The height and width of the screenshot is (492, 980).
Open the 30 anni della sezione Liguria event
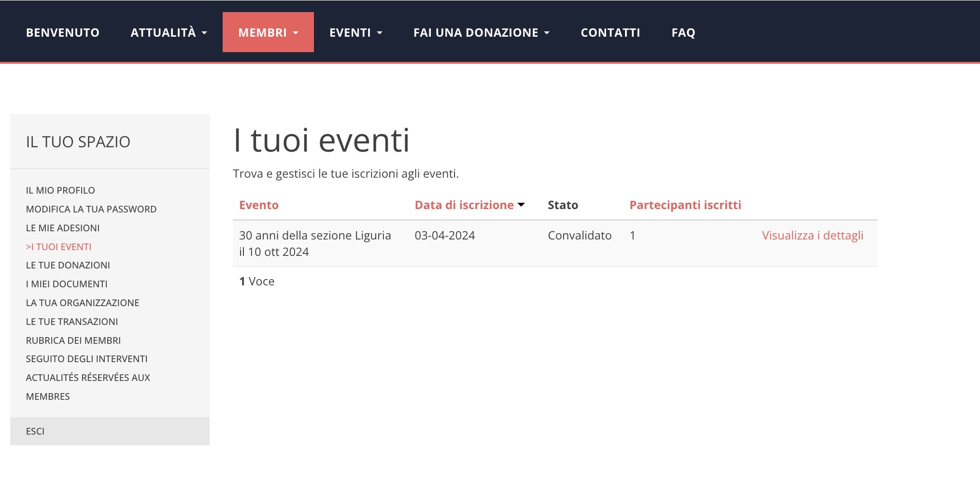[x=315, y=235]
